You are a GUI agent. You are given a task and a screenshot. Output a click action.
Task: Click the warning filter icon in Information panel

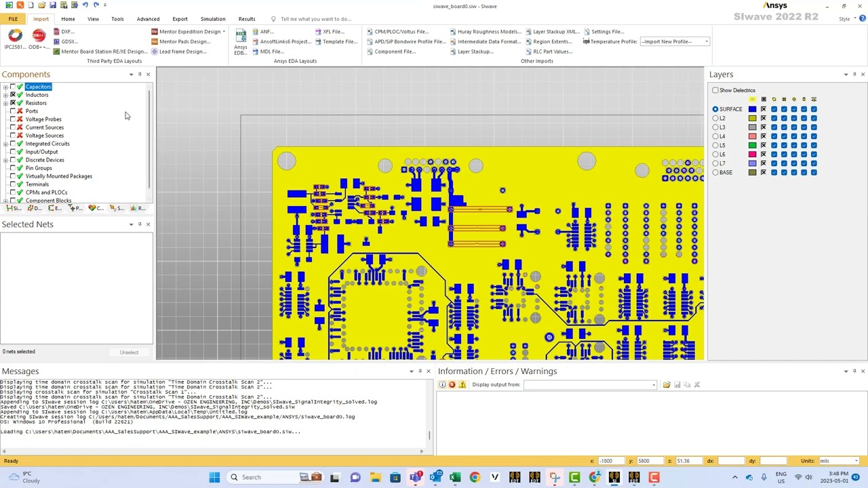[x=462, y=385]
